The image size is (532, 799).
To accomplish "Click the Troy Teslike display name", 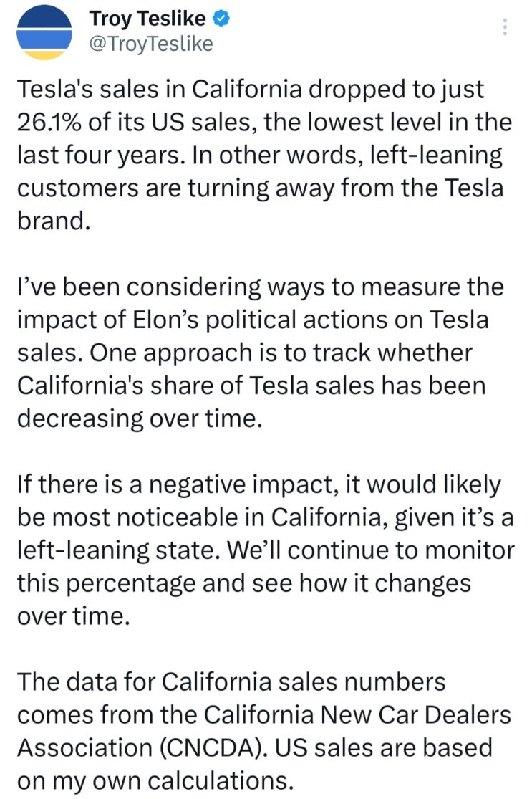I will pos(147,19).
